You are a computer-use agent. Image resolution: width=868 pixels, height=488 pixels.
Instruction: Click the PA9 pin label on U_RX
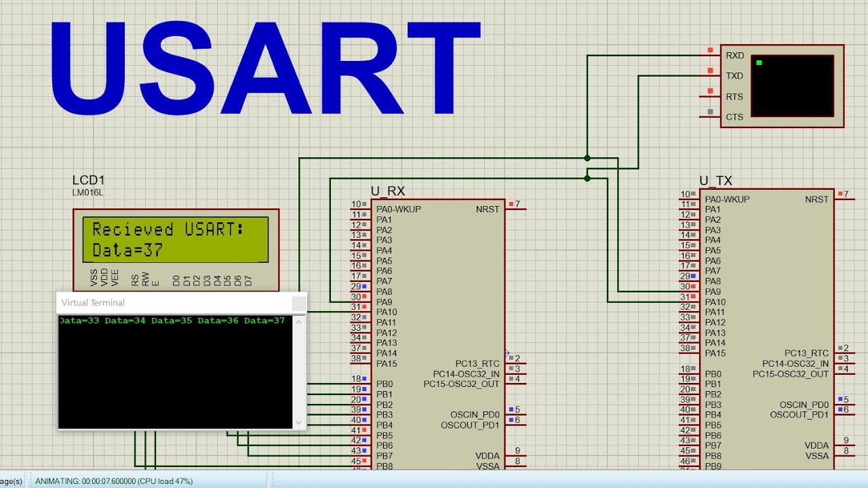(x=384, y=302)
